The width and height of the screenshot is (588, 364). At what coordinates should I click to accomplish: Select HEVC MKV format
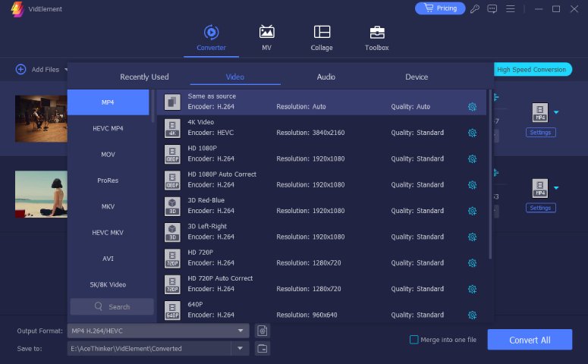point(108,232)
